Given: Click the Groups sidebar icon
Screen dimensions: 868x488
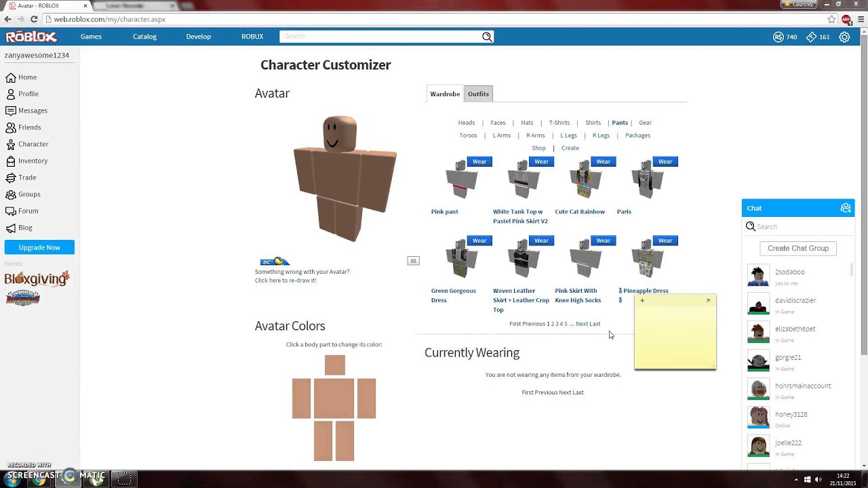Looking at the screenshot, I should [x=11, y=195].
